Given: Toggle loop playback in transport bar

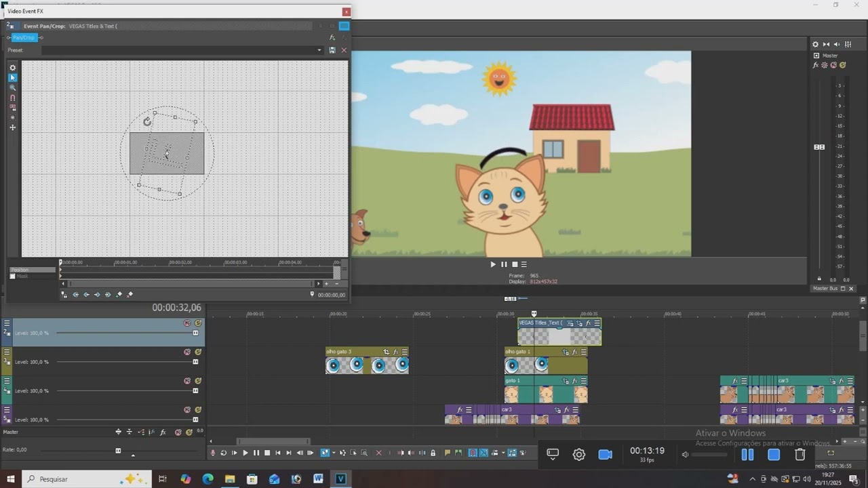Looking at the screenshot, I should pos(223,453).
